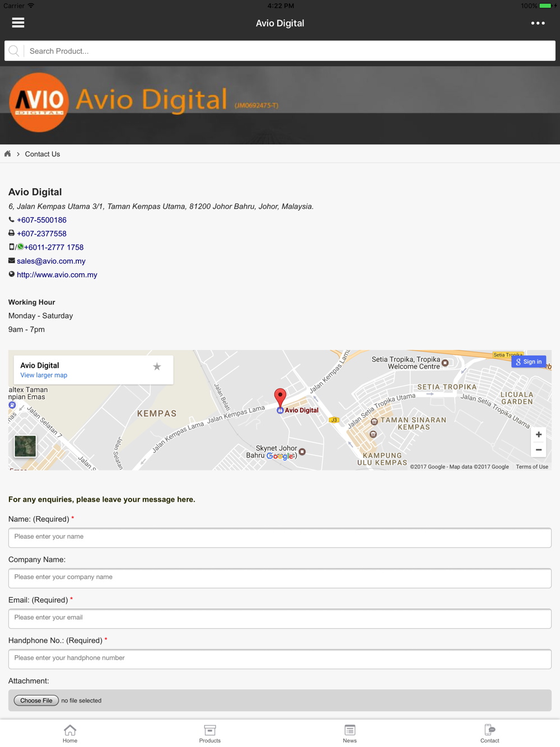Focus the Company Name field
560x747 pixels.
click(x=280, y=578)
